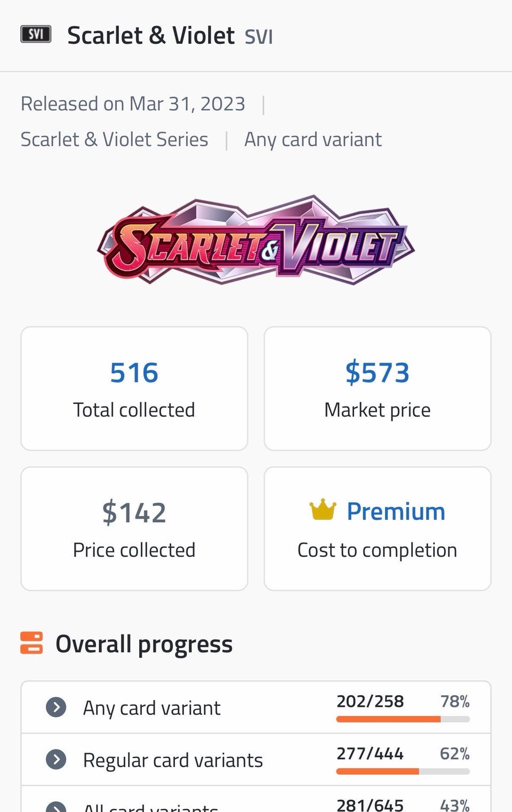Click the Released on Mar 31, 2023 text
The image size is (512, 812).
(133, 104)
